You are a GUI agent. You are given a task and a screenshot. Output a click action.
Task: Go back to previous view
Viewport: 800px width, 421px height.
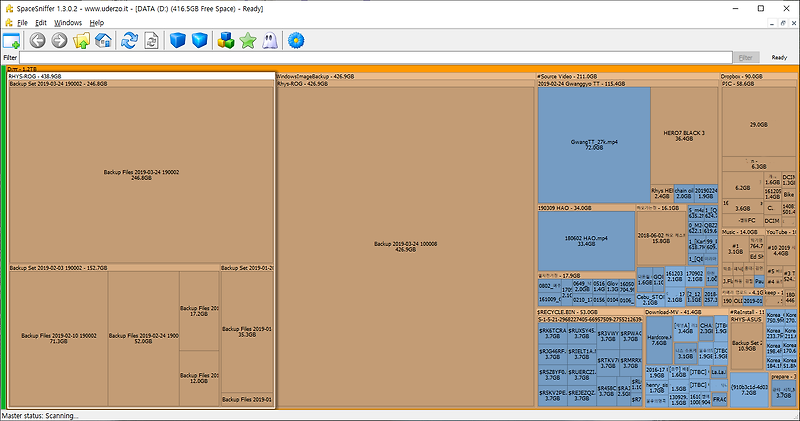tap(37, 40)
